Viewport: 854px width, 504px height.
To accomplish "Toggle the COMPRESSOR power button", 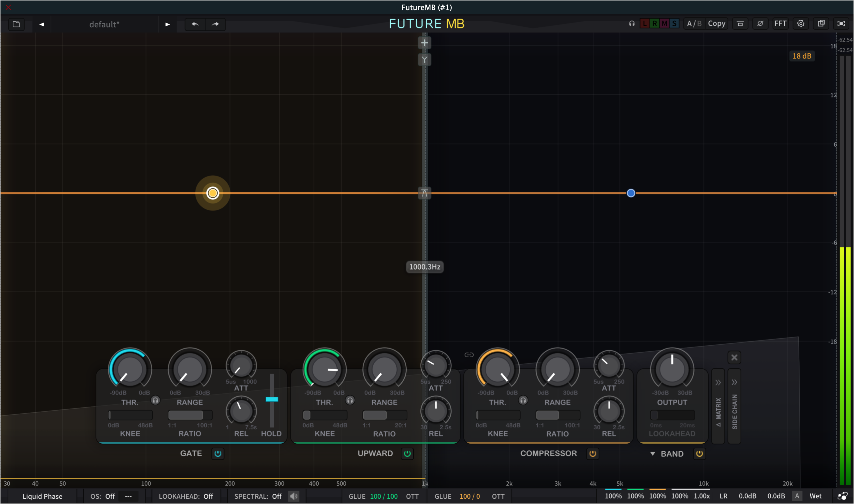I will 592,454.
